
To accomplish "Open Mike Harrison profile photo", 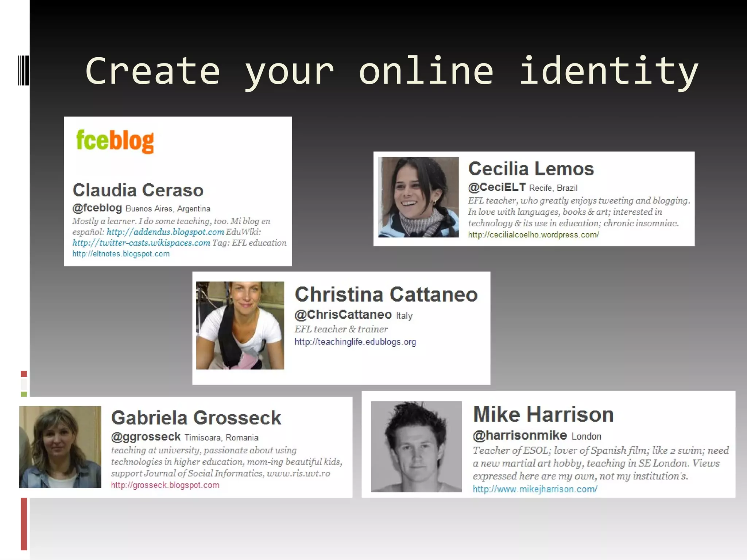I will coord(416,447).
